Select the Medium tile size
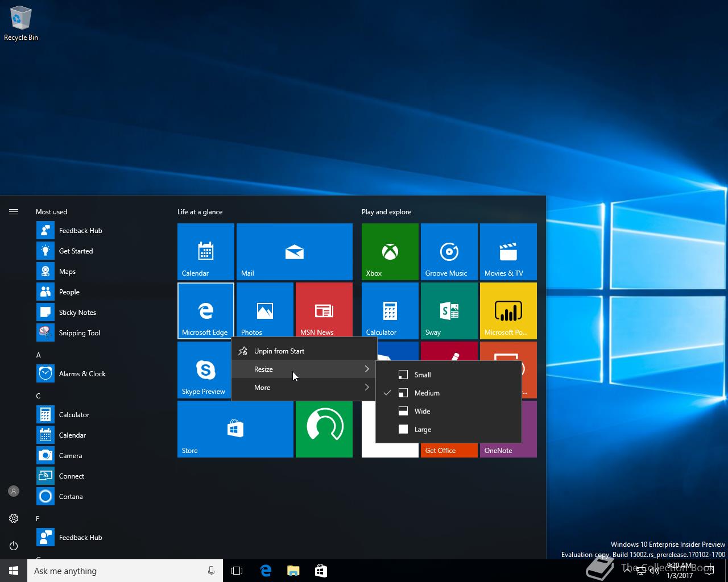This screenshot has width=728, height=582. click(449, 393)
